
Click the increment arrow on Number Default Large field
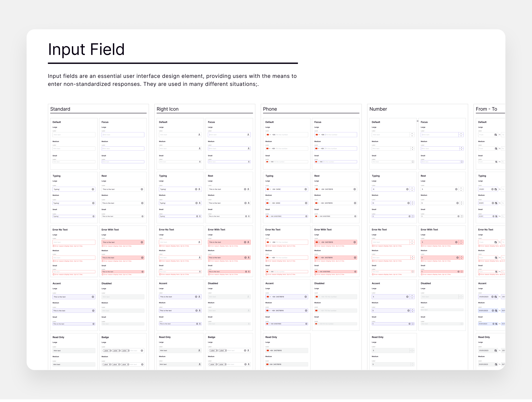pos(412,134)
